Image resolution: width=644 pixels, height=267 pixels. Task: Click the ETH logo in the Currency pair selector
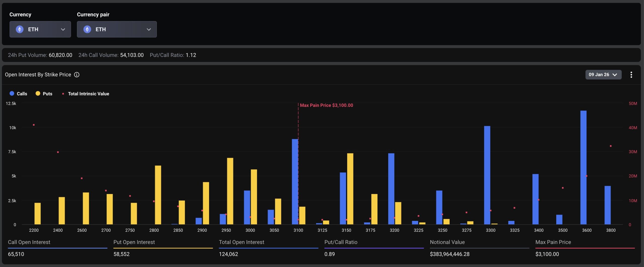88,29
